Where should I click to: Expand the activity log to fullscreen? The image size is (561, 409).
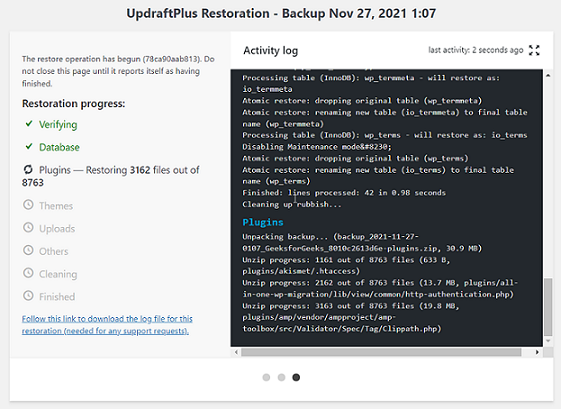[x=534, y=50]
